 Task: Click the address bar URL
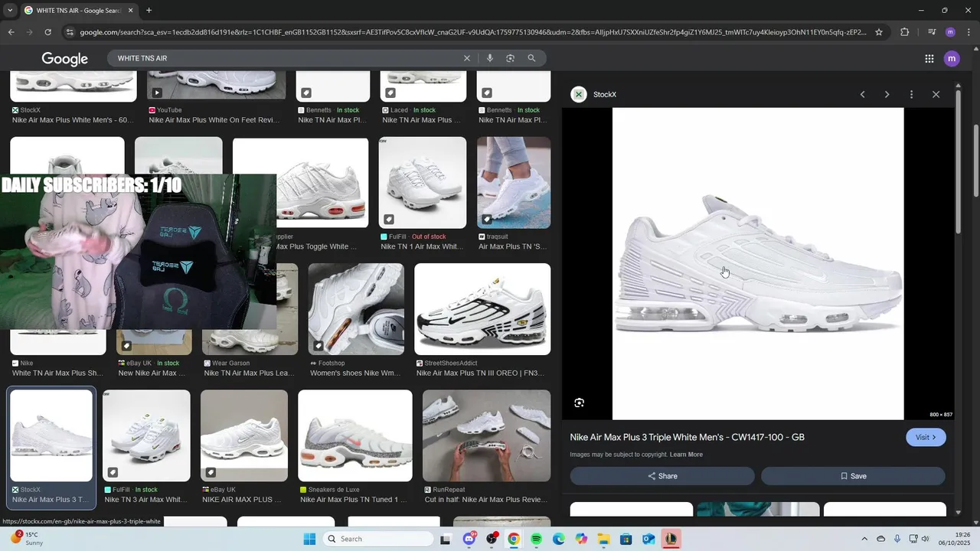tap(473, 32)
